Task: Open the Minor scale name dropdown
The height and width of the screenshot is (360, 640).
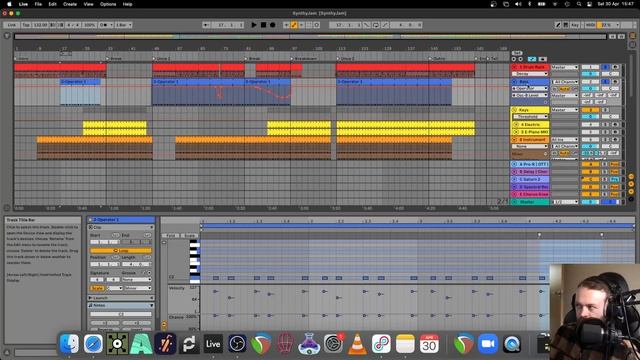Action: (138, 288)
